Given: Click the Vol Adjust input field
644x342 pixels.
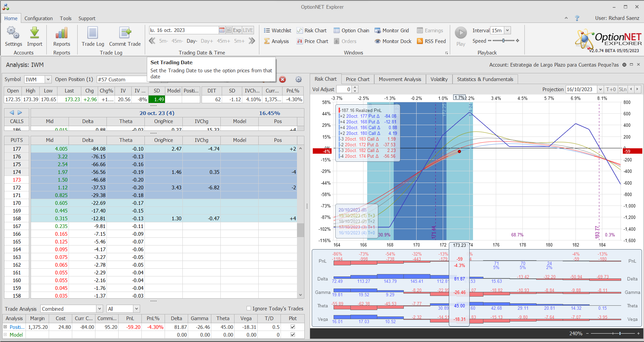Looking at the screenshot, I should click(x=344, y=89).
